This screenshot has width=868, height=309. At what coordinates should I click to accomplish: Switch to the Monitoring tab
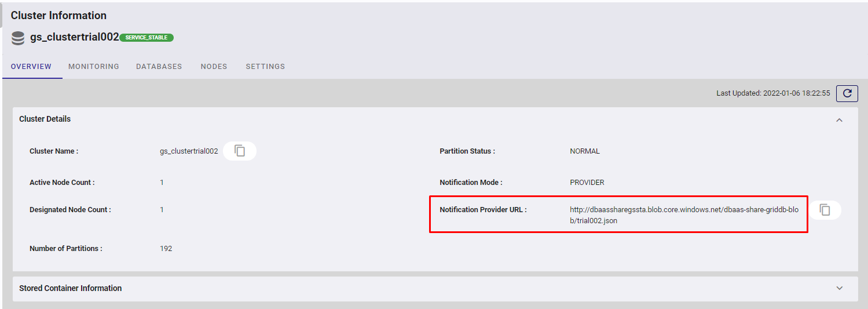coord(94,67)
